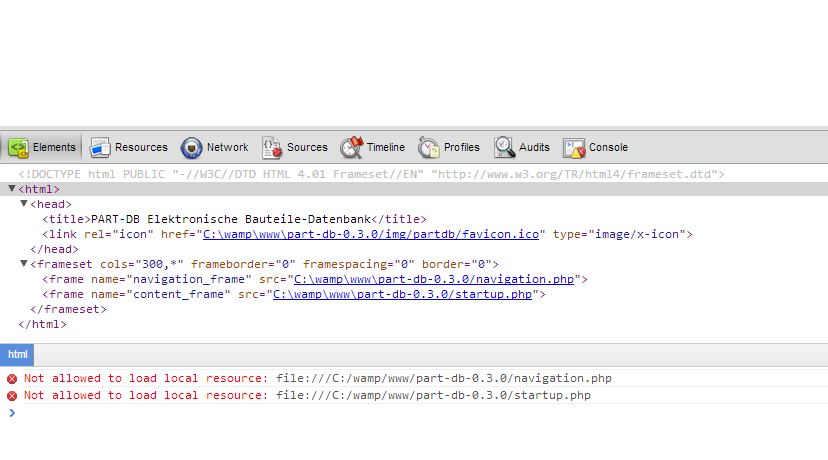Open the Resources tab label
The height and width of the screenshot is (460, 828).
click(141, 147)
